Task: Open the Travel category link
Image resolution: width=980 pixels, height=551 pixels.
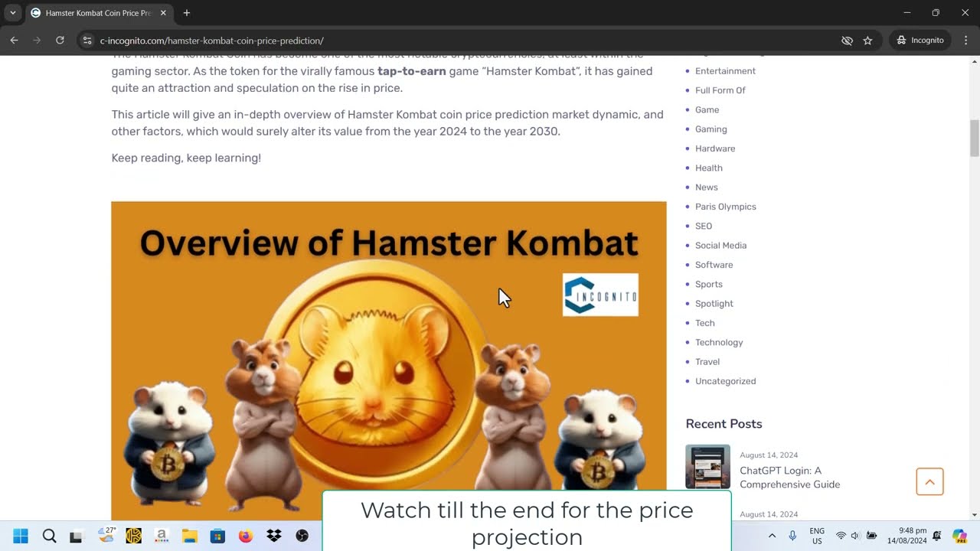Action: [707, 362]
